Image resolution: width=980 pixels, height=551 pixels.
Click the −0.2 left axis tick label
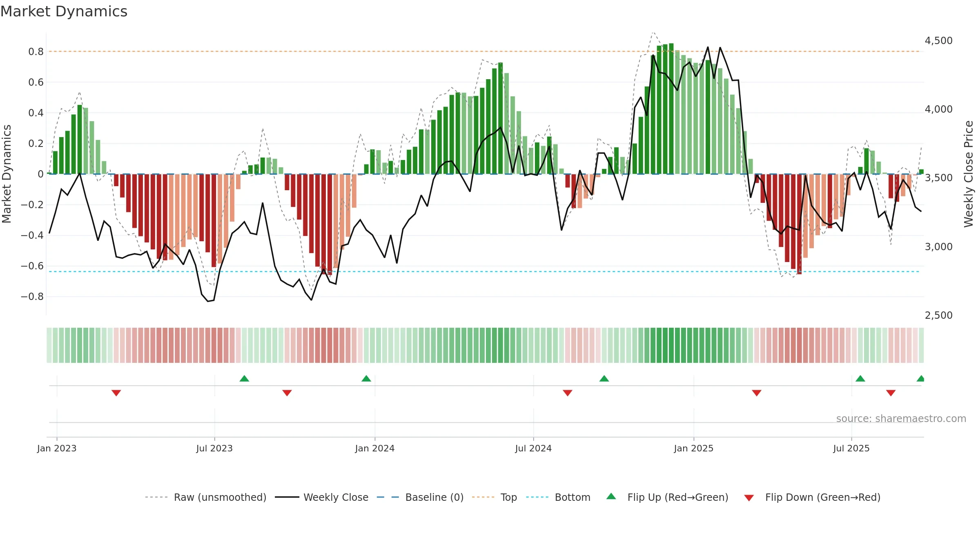(x=32, y=204)
